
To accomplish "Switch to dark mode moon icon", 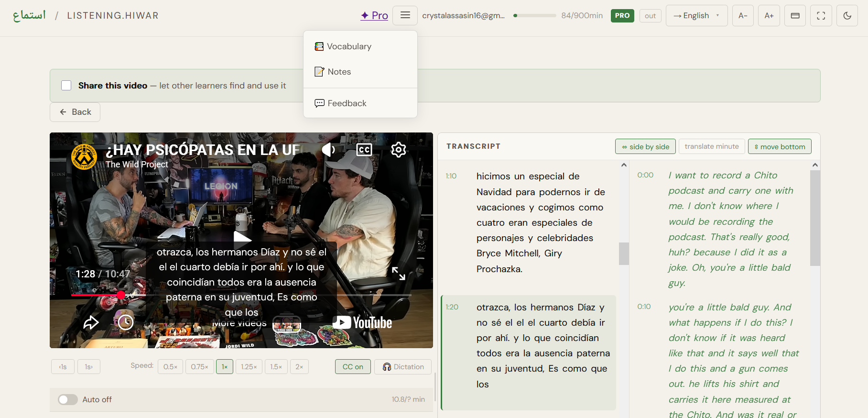I will tap(847, 16).
